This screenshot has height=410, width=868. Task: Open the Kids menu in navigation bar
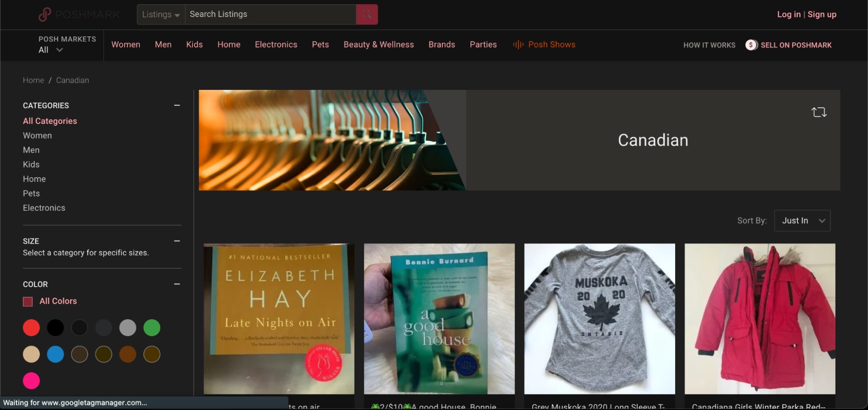tap(195, 44)
